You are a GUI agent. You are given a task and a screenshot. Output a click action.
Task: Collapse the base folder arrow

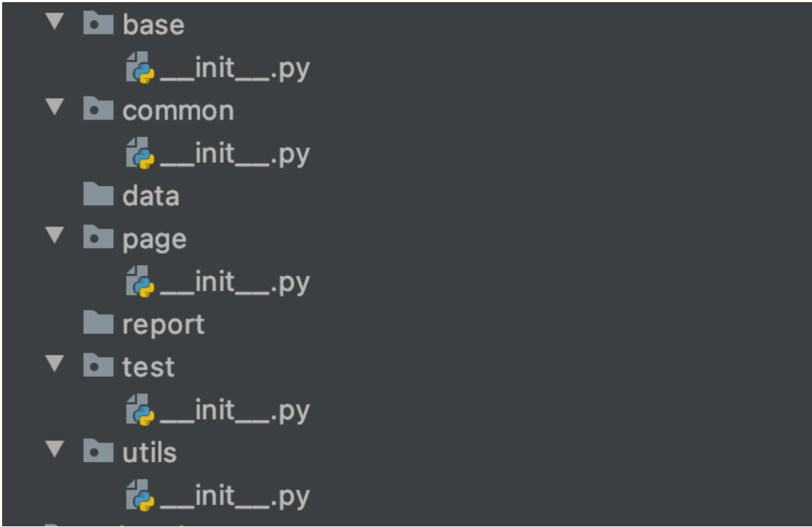click(x=54, y=23)
